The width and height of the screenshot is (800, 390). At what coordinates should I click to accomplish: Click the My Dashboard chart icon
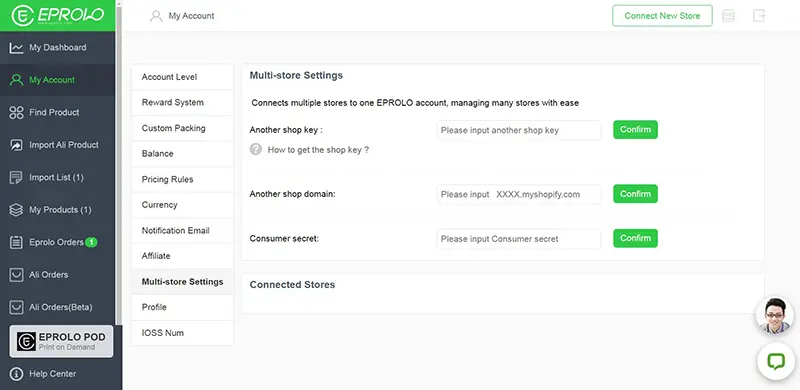point(16,47)
